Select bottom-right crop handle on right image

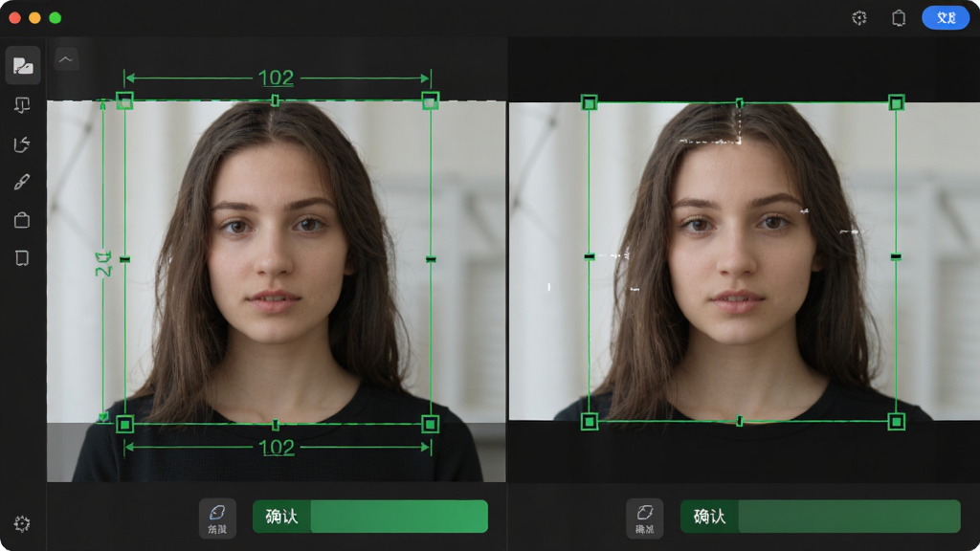point(896,422)
